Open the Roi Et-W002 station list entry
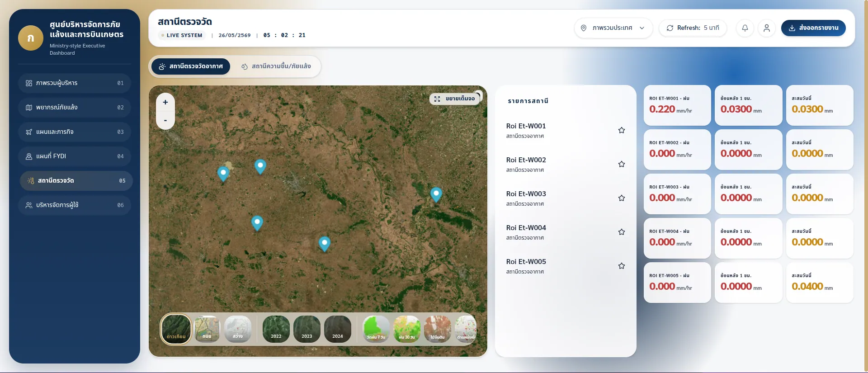The height and width of the screenshot is (373, 868). click(x=566, y=165)
